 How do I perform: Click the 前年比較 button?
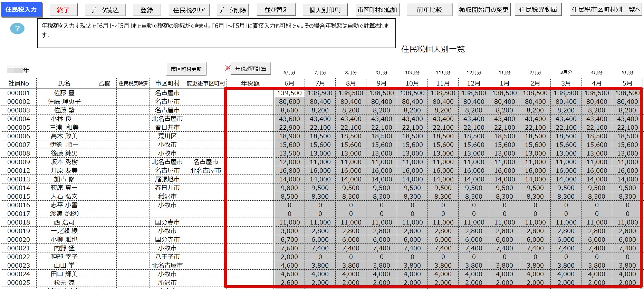pyautogui.click(x=430, y=10)
